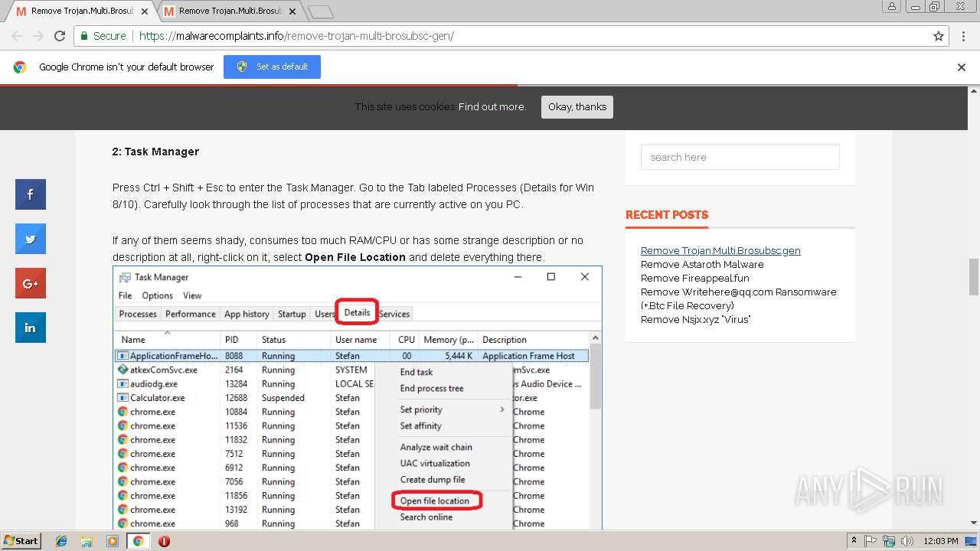Viewport: 980px width, 551px height.
Task: Reload the page with the refresh icon
Action: (60, 36)
